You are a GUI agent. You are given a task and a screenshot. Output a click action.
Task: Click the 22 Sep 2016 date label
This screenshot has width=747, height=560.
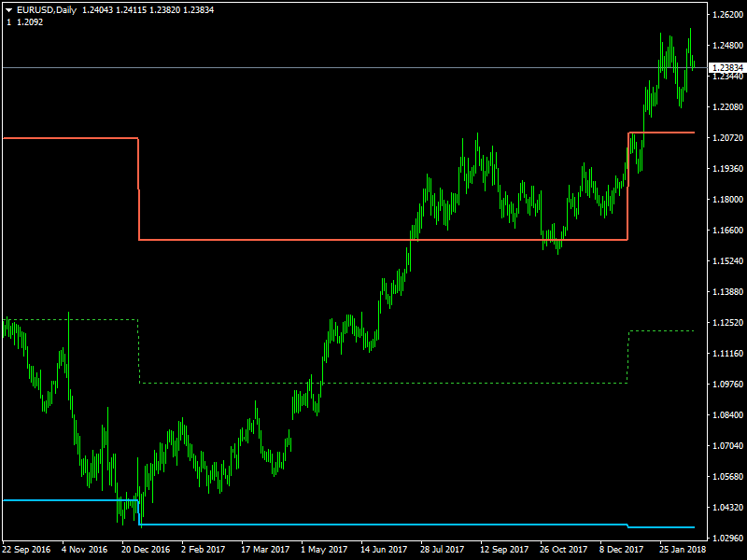tap(28, 550)
